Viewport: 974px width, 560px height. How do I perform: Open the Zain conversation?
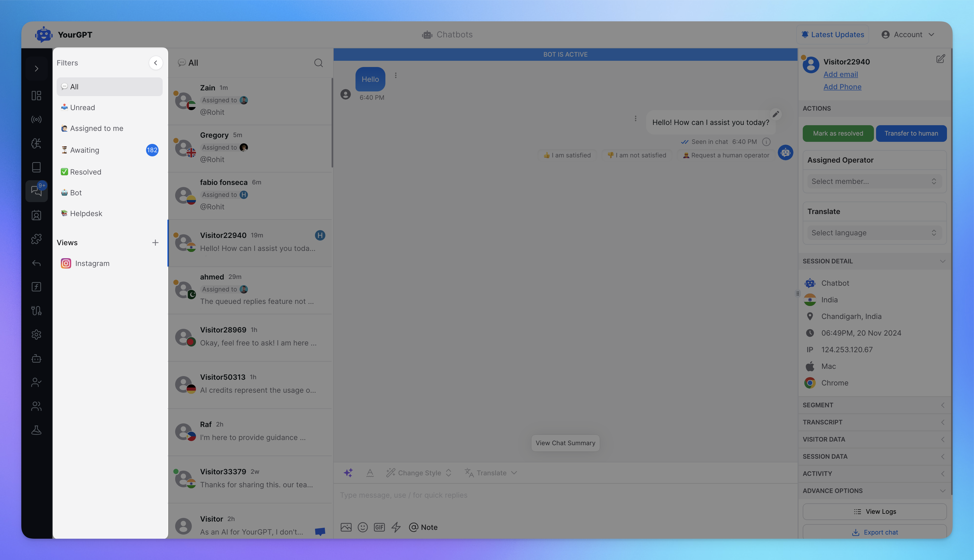click(x=250, y=101)
